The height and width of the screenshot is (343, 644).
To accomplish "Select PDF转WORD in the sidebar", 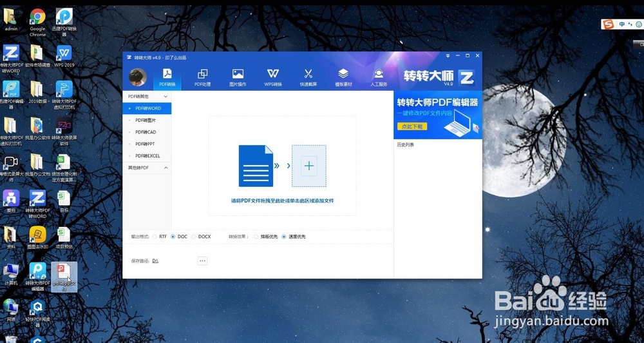I will tap(147, 108).
